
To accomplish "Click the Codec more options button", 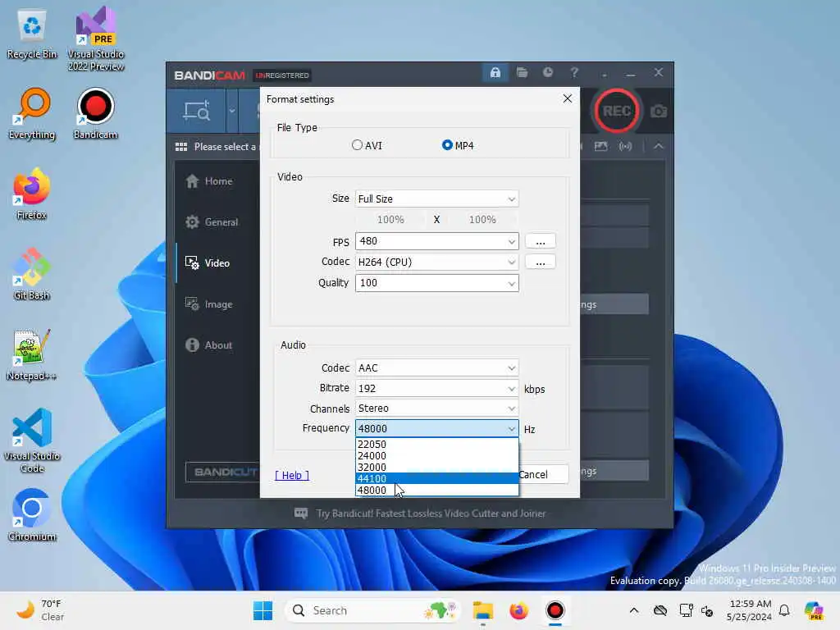I will pyautogui.click(x=540, y=262).
